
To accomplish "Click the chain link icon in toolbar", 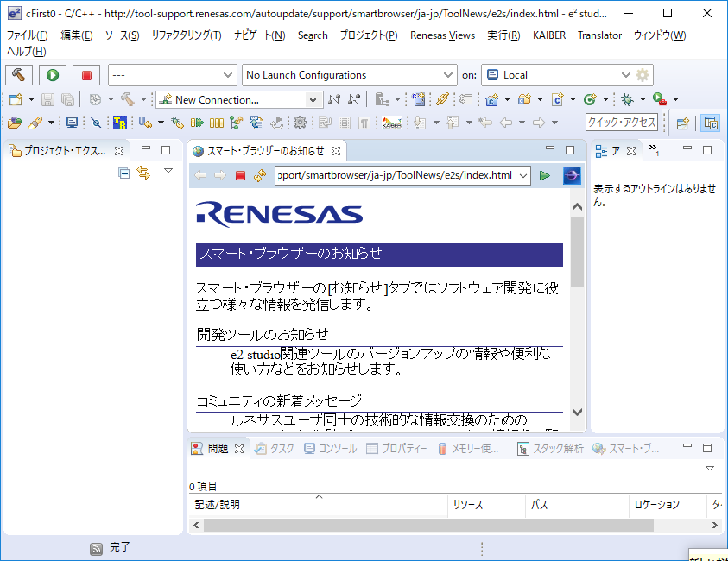I will (442, 99).
